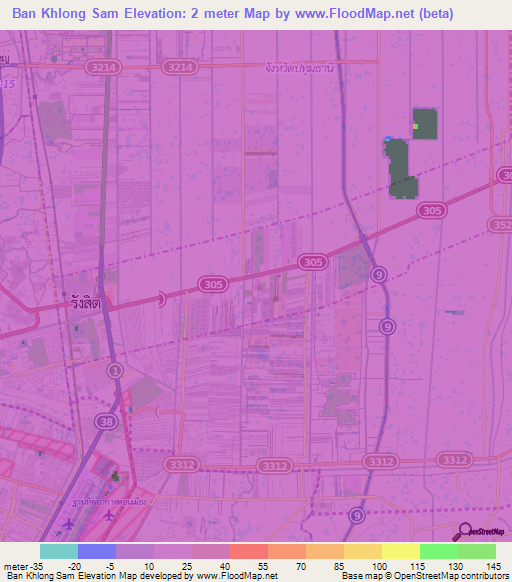
Task: Click the route 9 shield at the 305 interchange
Action: (379, 275)
